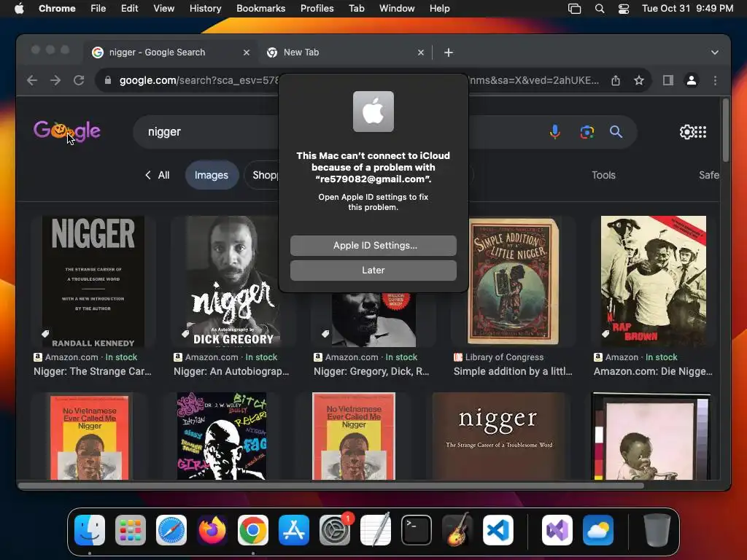This screenshot has width=747, height=560.
Task: Dismiss the iCloud dialog with Later
Action: [x=373, y=270]
